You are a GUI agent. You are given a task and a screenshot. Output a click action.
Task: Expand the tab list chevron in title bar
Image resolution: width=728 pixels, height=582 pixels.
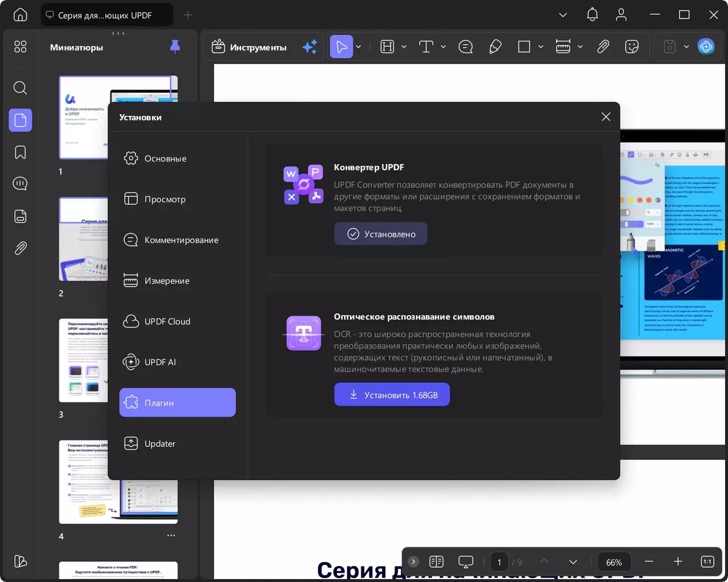(x=563, y=15)
